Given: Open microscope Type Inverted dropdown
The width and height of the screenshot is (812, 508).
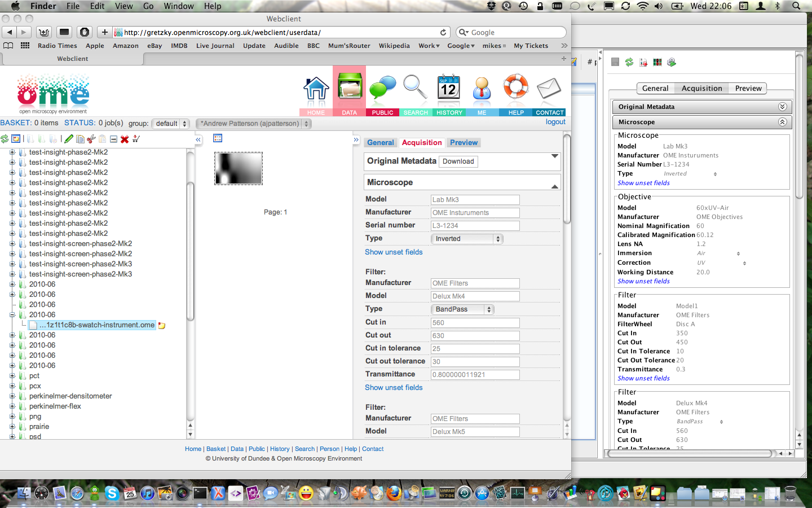Looking at the screenshot, I should (466, 239).
